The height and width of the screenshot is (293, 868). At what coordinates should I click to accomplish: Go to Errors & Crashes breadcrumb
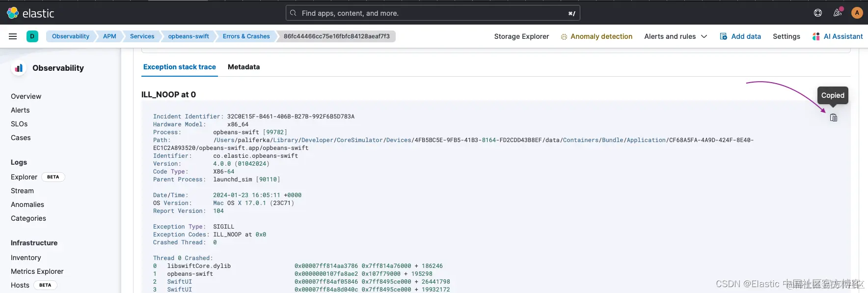[246, 36]
